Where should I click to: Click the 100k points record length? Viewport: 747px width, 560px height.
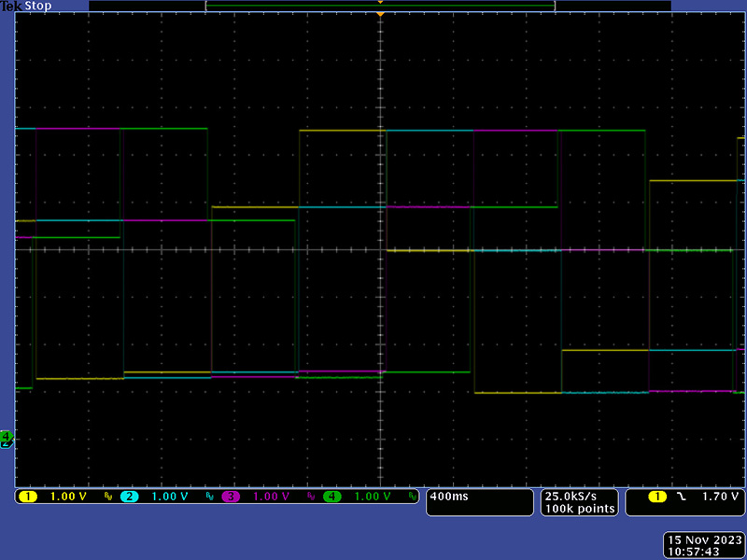580,509
